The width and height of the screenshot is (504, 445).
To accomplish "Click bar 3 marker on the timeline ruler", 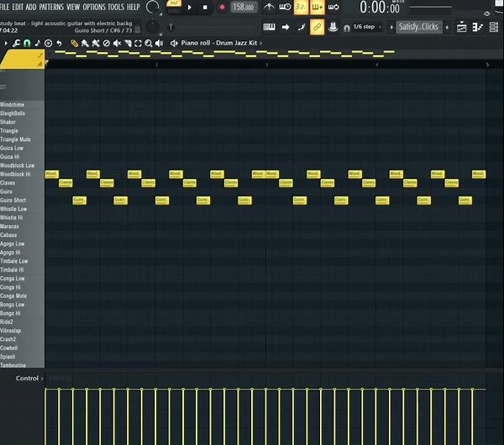I will point(266,65).
